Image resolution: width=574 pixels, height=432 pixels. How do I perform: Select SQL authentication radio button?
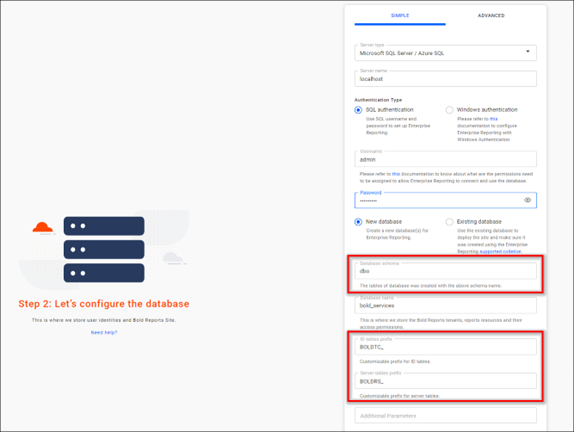[x=358, y=110]
